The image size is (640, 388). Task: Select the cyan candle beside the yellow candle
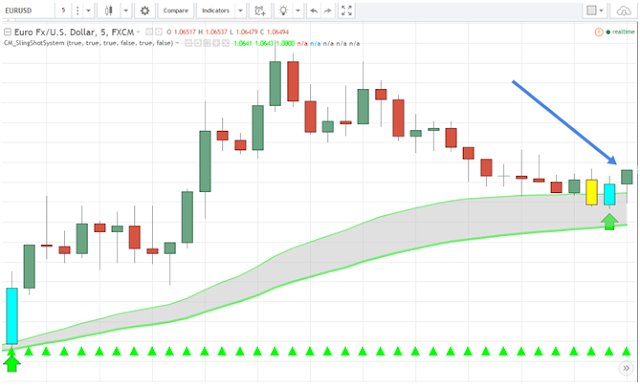609,194
